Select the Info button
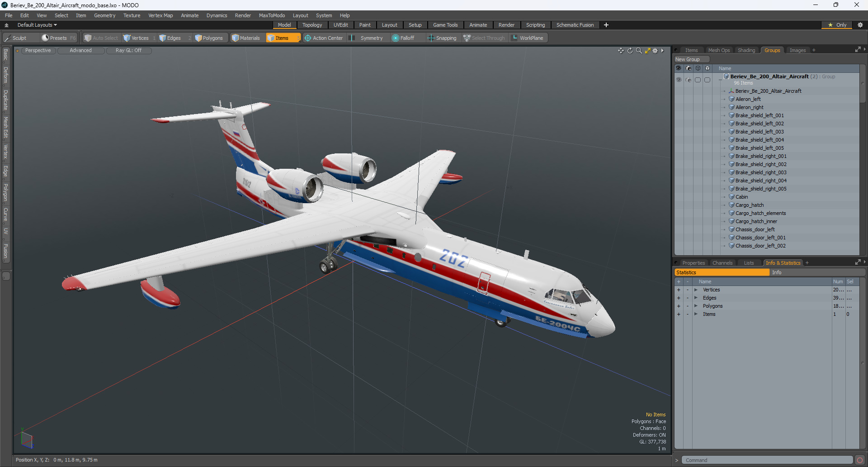The height and width of the screenshot is (467, 868). 817,272
